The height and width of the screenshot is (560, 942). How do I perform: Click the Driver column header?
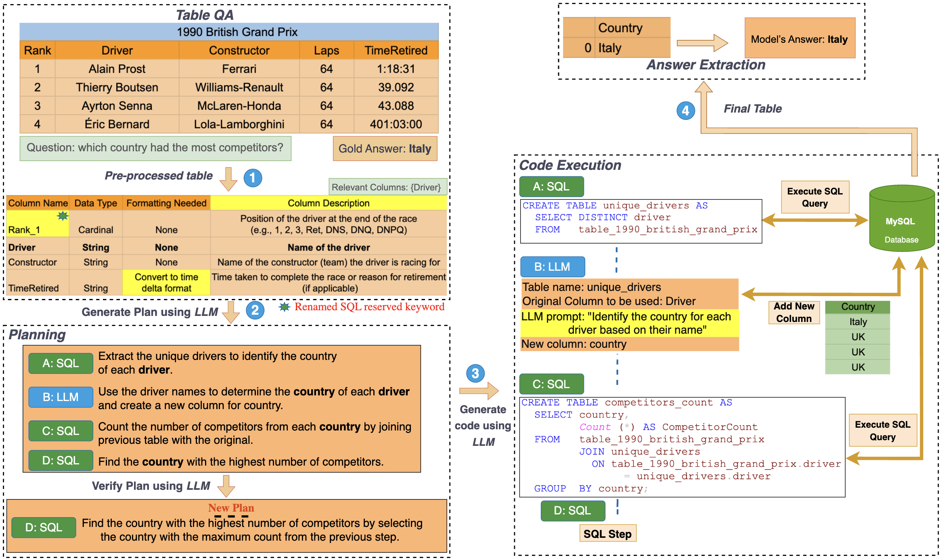coord(117,50)
